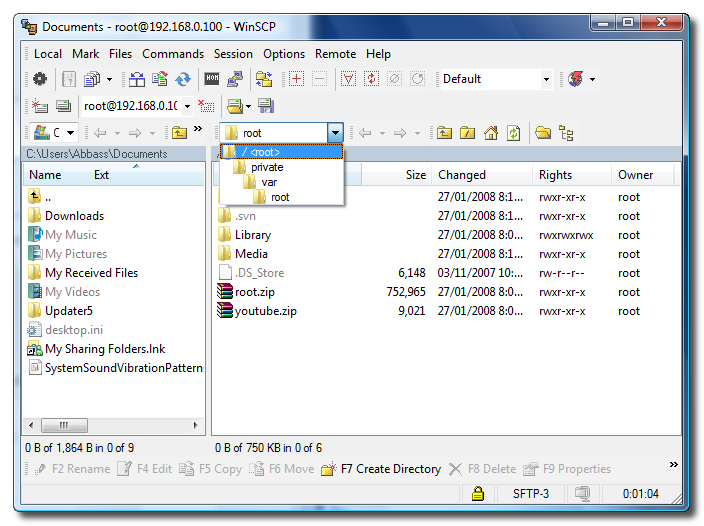This screenshot has height=526, width=704.
Task: Click the Select Files plus icon
Action: [296, 79]
